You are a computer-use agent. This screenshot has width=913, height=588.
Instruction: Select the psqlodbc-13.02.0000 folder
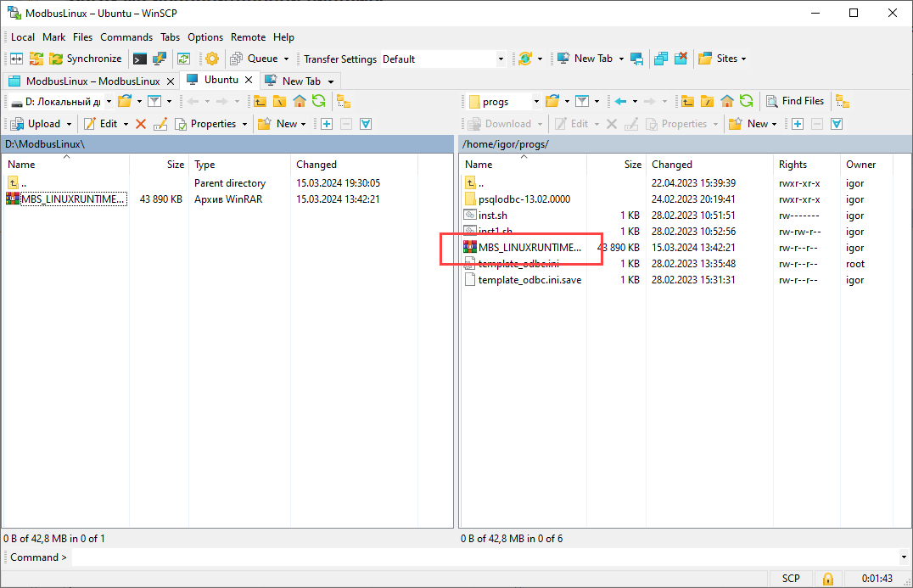coord(524,199)
